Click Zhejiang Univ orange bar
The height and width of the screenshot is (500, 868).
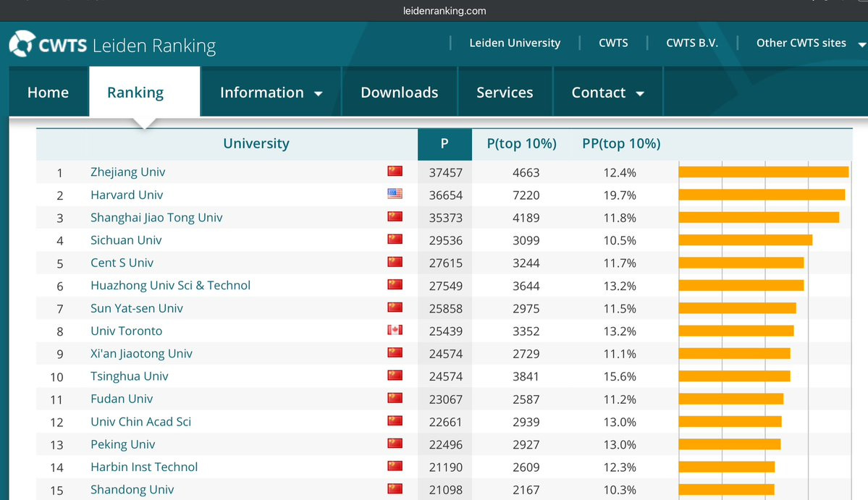[x=763, y=172]
